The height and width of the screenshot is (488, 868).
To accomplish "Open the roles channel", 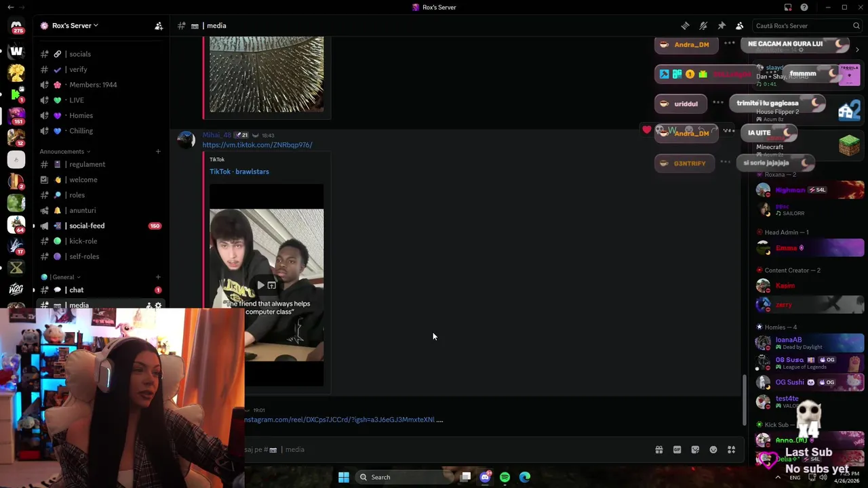I will (x=100, y=195).
